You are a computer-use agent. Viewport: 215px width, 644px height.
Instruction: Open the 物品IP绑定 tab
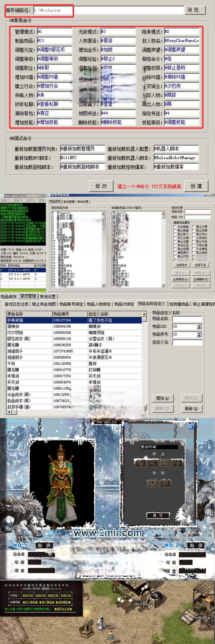(x=124, y=304)
